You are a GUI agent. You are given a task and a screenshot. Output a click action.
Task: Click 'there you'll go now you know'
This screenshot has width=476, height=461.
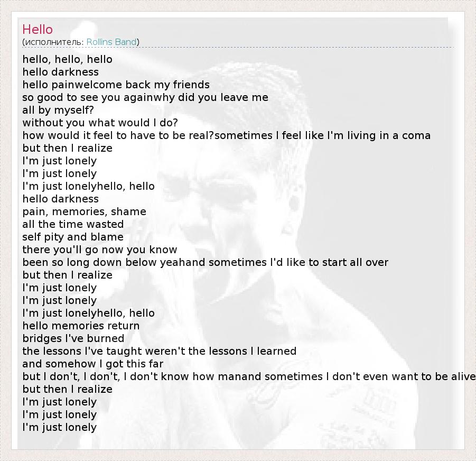(99, 250)
